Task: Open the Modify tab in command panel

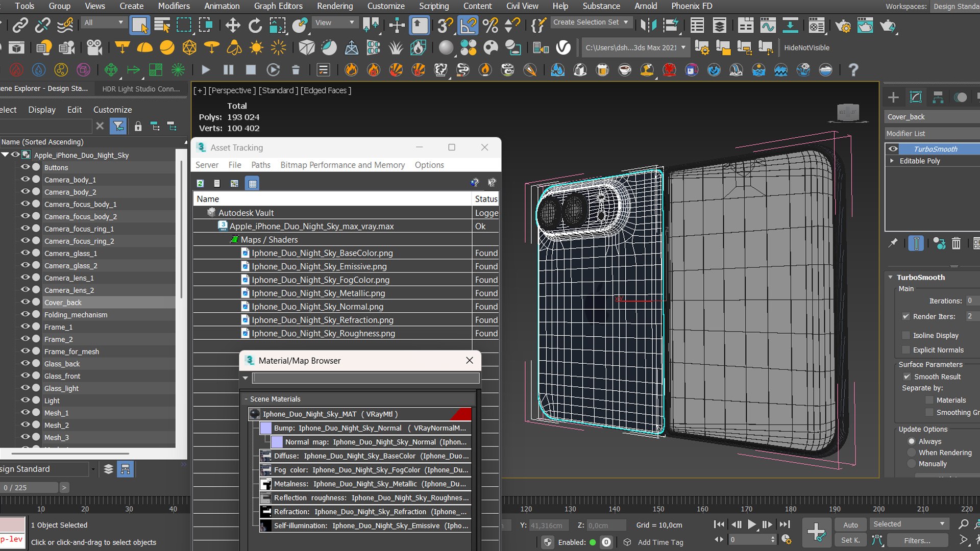Action: (916, 97)
